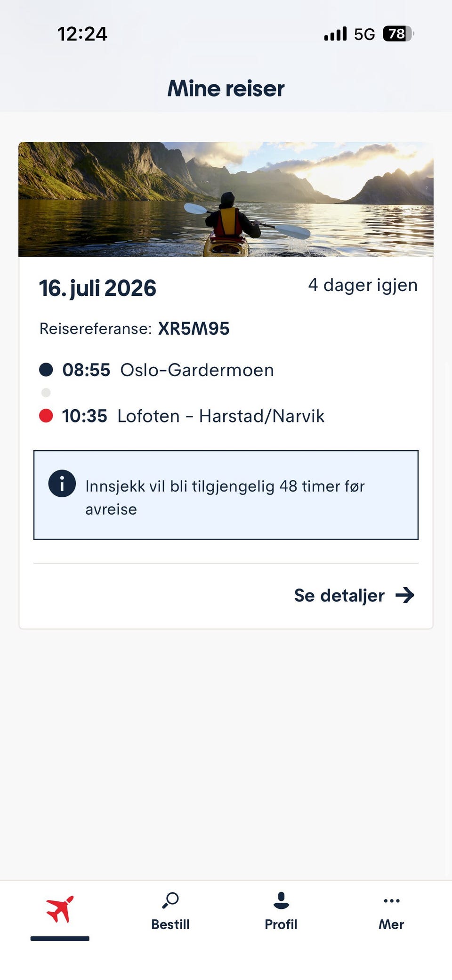The width and height of the screenshot is (452, 980).
Task: Tap the battery indicator in status bar
Action: coord(398,34)
